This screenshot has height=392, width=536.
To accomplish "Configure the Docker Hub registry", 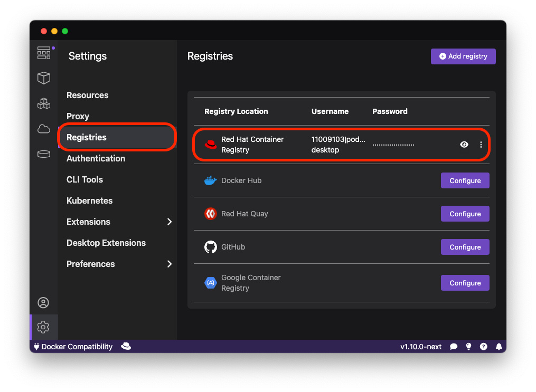I will tap(465, 180).
